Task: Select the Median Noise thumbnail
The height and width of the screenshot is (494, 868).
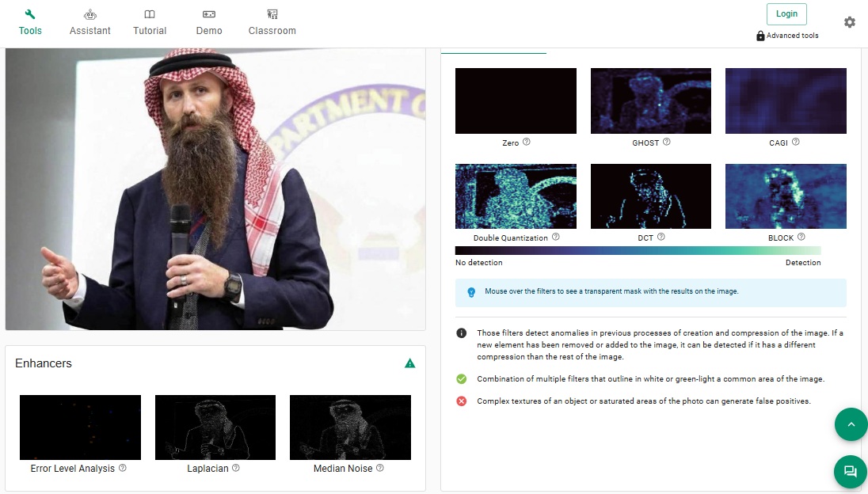Action: 349,427
